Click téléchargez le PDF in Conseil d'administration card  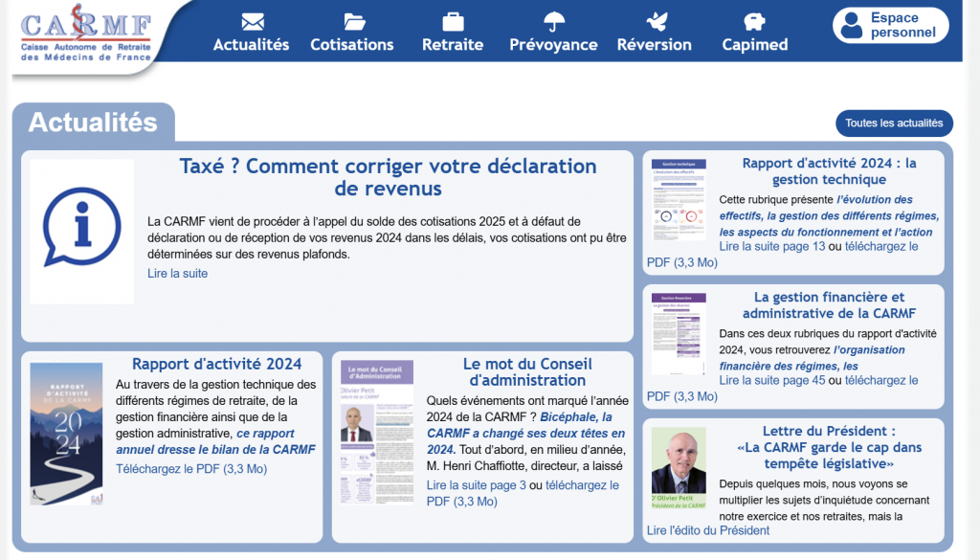click(523, 493)
